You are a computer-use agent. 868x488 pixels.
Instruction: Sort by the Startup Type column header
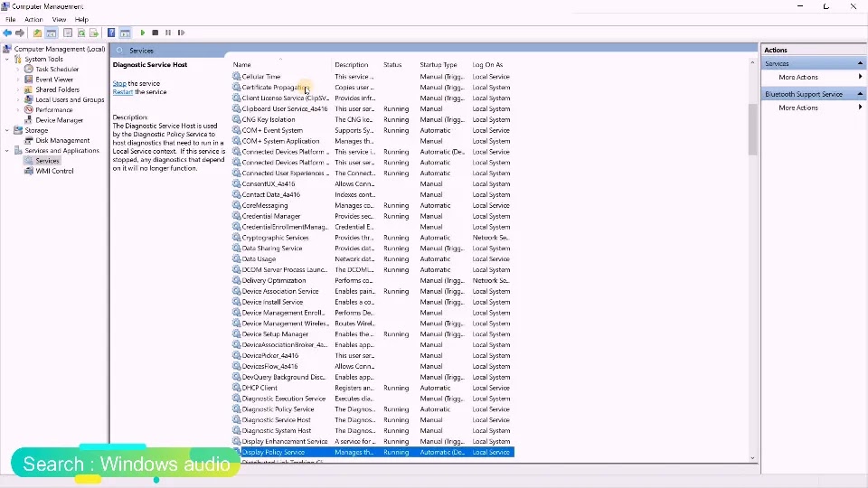[443, 65]
